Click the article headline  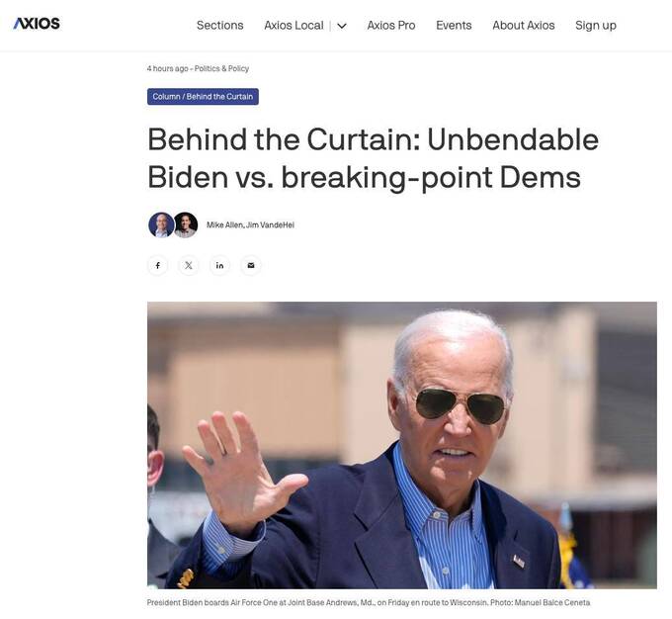tap(373, 158)
